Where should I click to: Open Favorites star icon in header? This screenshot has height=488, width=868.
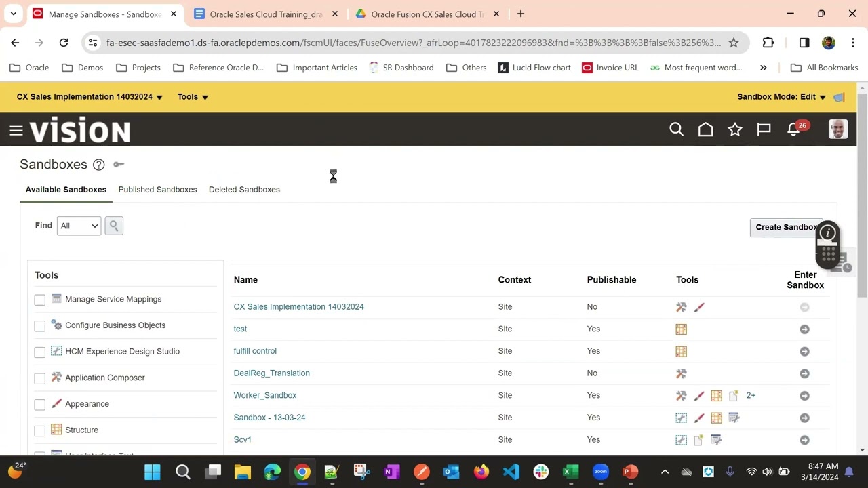tap(735, 129)
